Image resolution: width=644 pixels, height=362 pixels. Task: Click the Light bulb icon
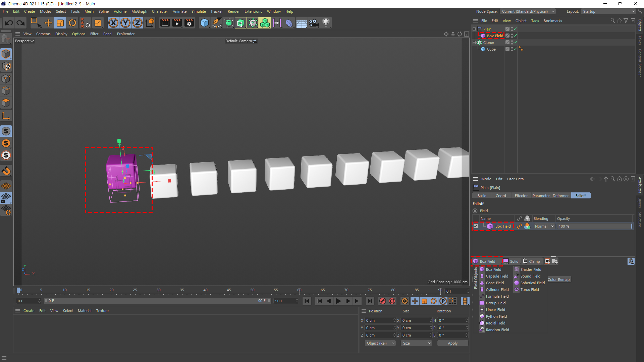point(326,23)
